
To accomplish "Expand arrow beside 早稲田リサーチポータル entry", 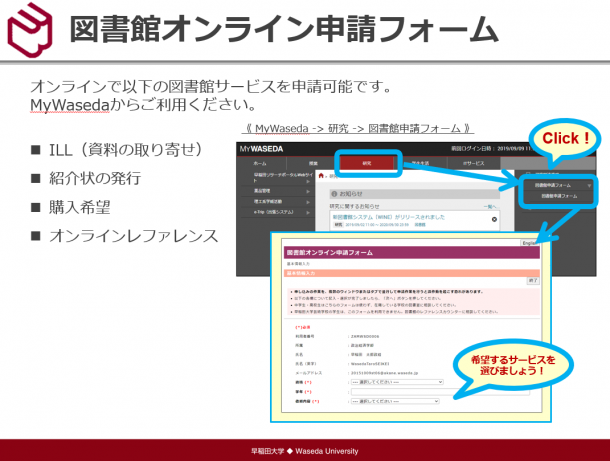I will [x=308, y=181].
